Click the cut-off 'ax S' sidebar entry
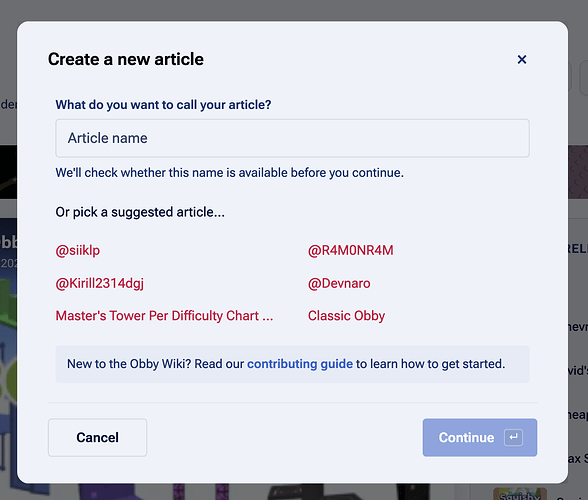Image resolution: width=588 pixels, height=500 pixels. tap(578, 458)
